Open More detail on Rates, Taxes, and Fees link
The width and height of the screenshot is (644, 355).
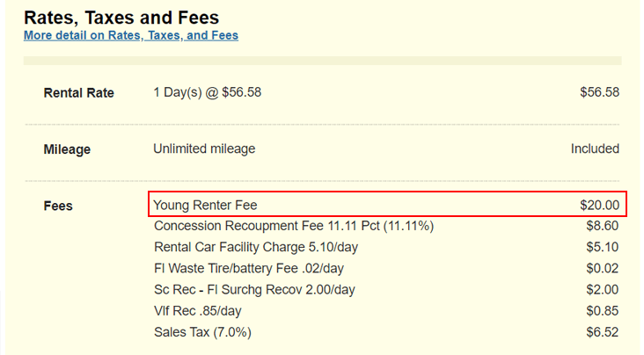click(130, 36)
